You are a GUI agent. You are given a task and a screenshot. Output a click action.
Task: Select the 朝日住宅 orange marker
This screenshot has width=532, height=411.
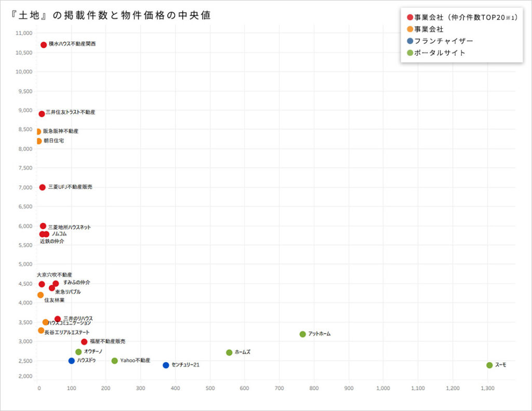coord(39,141)
